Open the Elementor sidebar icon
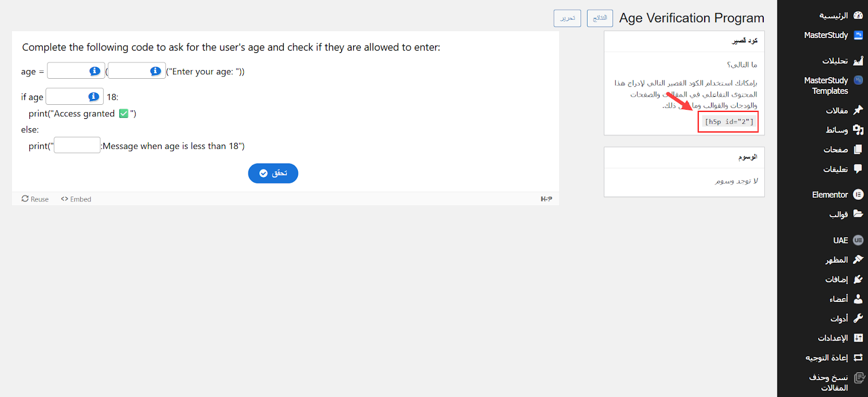 click(858, 194)
